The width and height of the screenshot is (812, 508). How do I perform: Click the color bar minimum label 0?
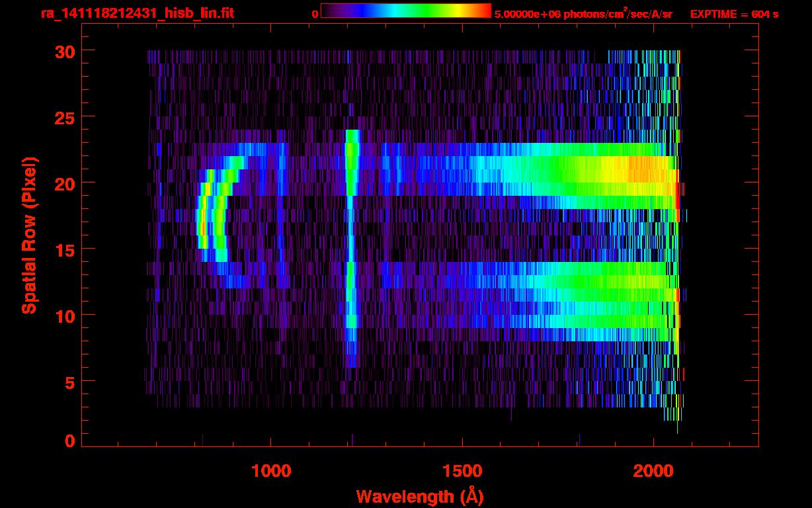coord(315,14)
